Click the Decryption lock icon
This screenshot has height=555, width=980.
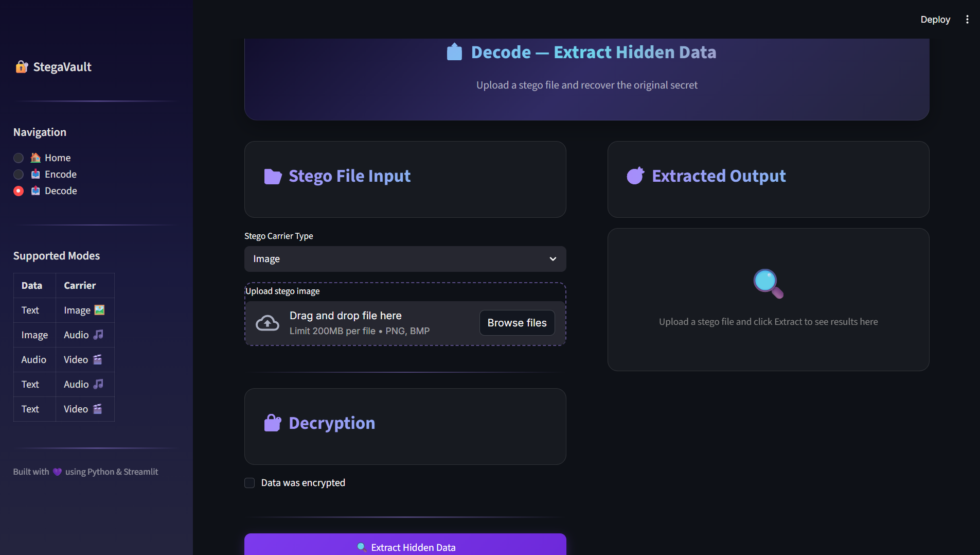point(273,423)
